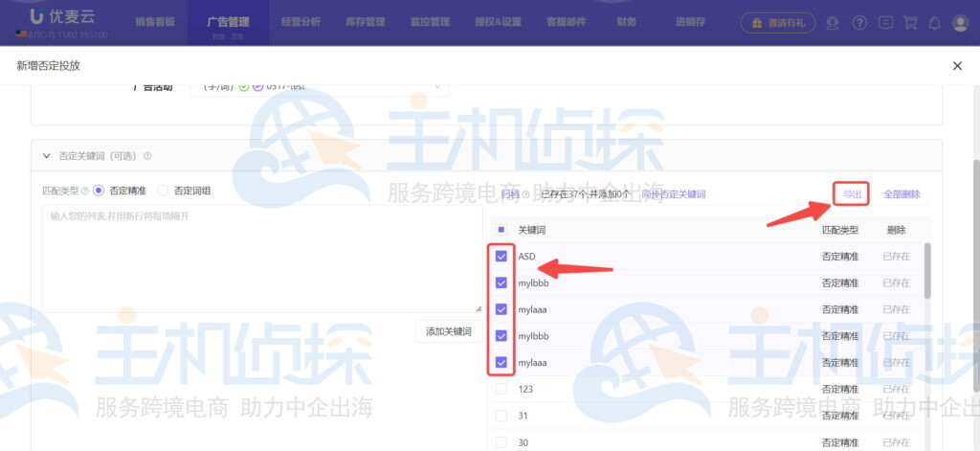Click help icon next to 否定关键词 (可选)
Viewport: 980px width, 451px height.
coord(147,156)
